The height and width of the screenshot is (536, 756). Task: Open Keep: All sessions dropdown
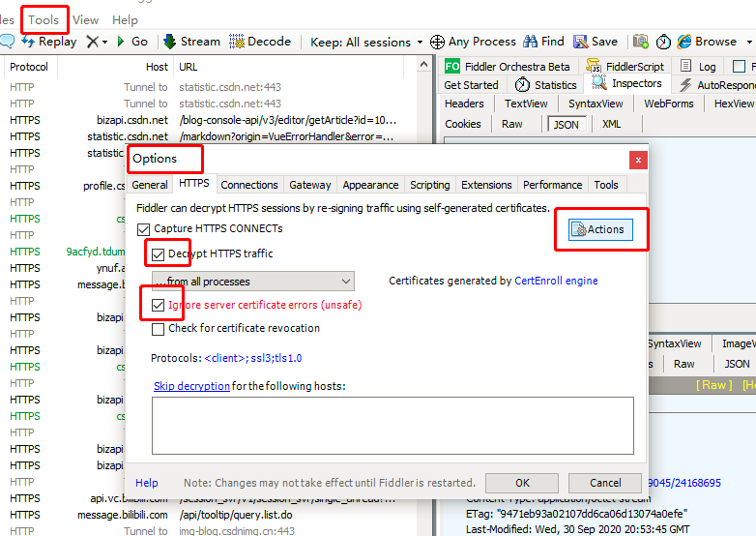point(366,42)
